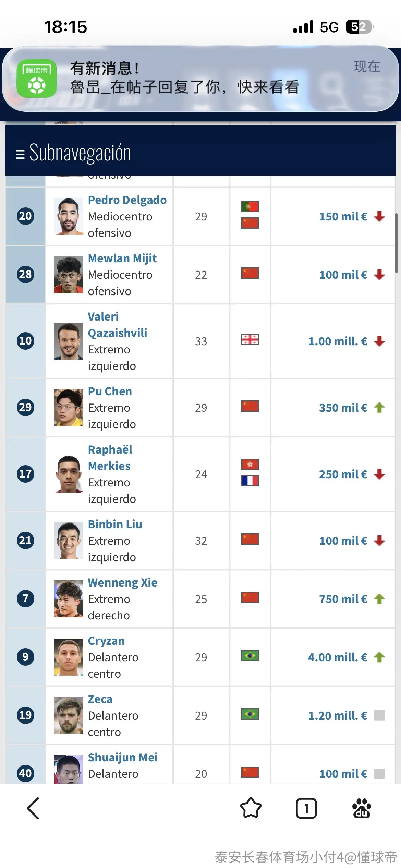Tap green up arrow beside 350 mil €
Screen dimensions: 401x868
coord(379,408)
